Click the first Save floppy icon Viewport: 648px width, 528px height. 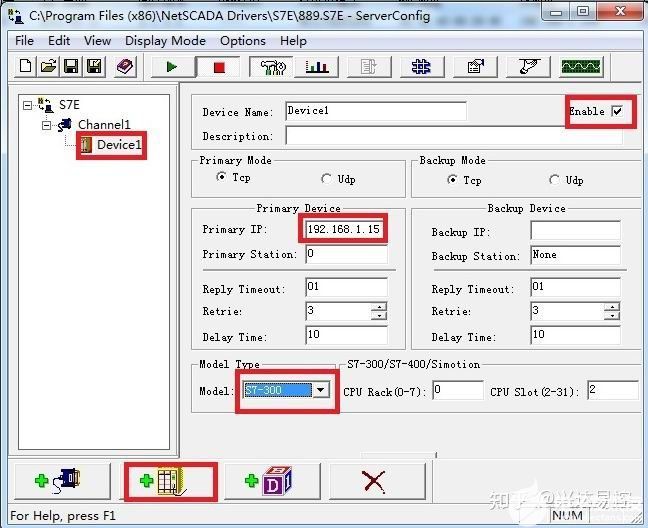(71, 66)
